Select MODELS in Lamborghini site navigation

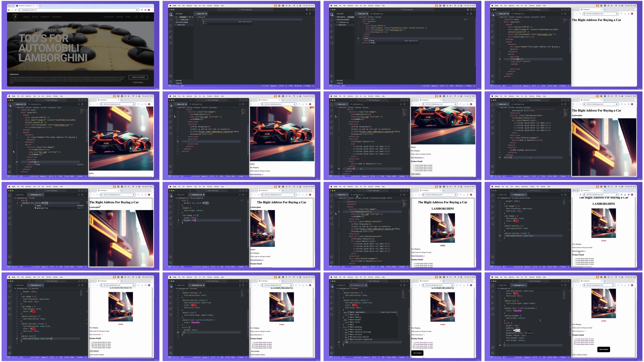point(26,17)
